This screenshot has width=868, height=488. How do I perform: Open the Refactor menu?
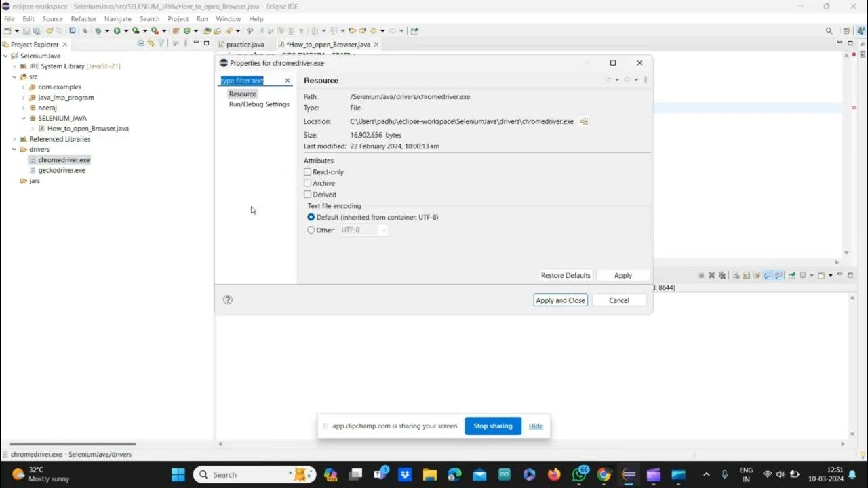[83, 19]
